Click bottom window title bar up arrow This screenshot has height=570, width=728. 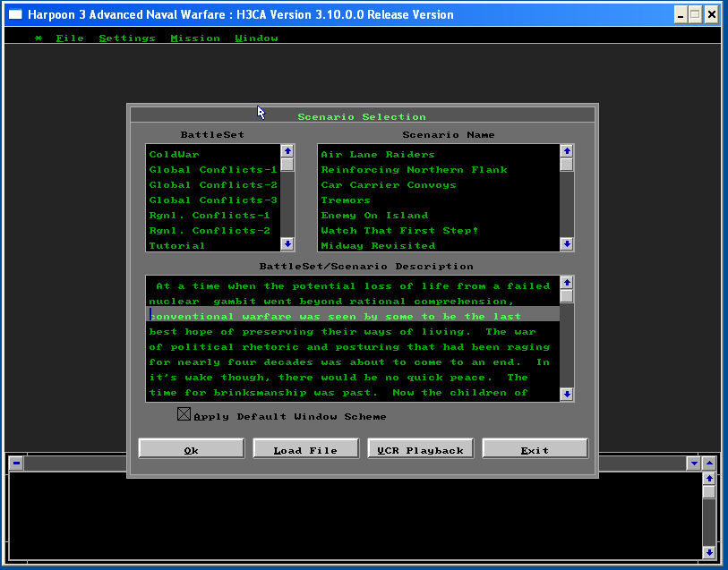tap(709, 463)
